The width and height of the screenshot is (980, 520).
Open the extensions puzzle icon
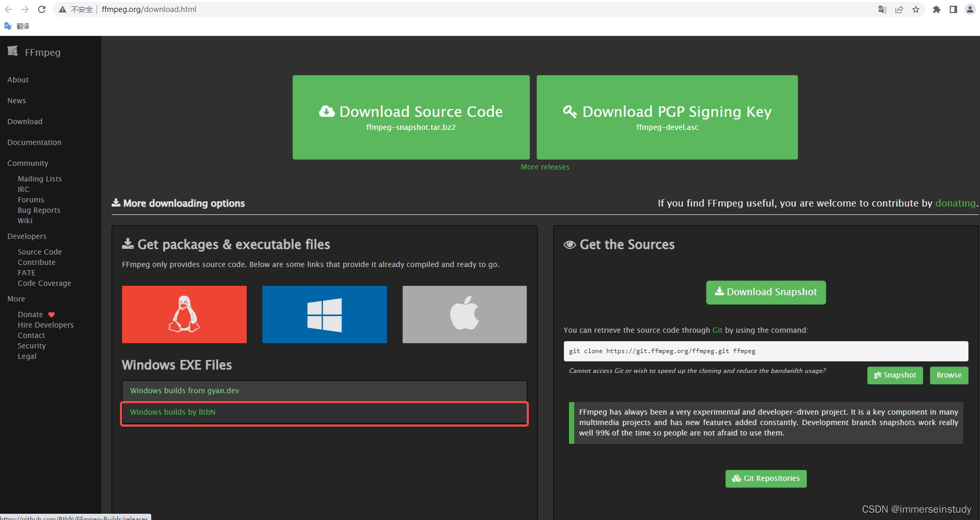pyautogui.click(x=937, y=9)
